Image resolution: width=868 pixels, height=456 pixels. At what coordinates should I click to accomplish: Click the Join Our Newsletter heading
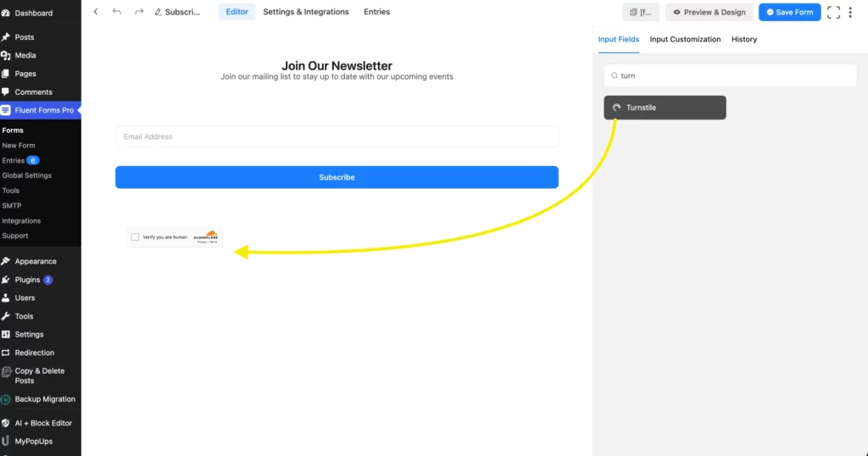coord(337,66)
